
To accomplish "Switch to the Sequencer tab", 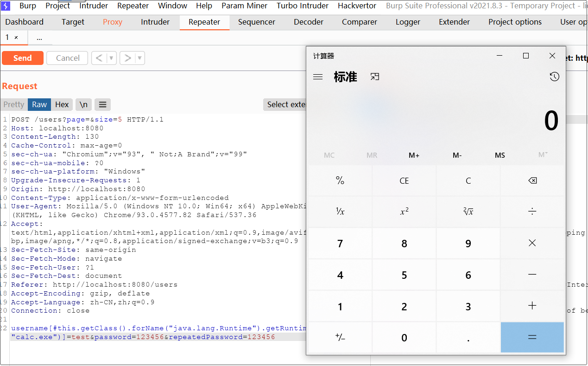I will [x=257, y=22].
